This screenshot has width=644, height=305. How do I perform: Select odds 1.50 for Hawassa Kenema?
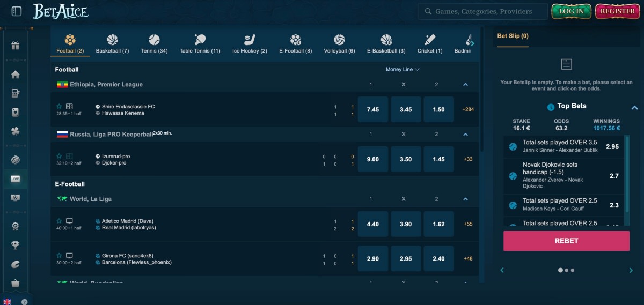438,109
